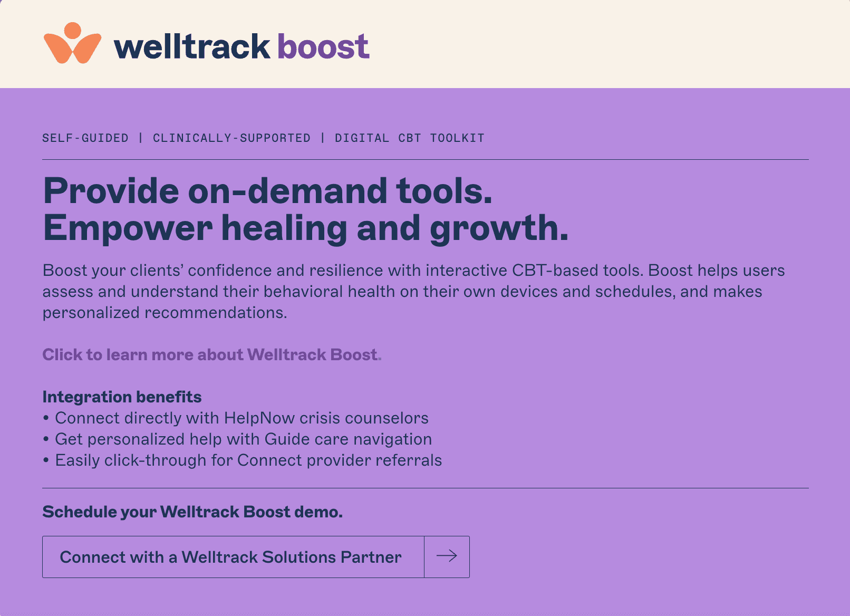Image resolution: width=850 pixels, height=616 pixels.
Task: Click "Schedule your Welltrack Boost demo." text
Action: [192, 512]
